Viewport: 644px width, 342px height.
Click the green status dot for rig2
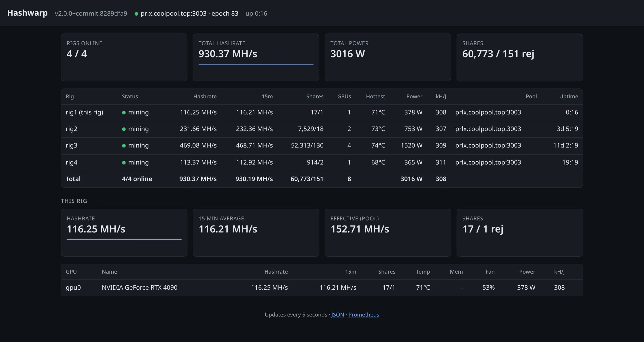point(124,129)
